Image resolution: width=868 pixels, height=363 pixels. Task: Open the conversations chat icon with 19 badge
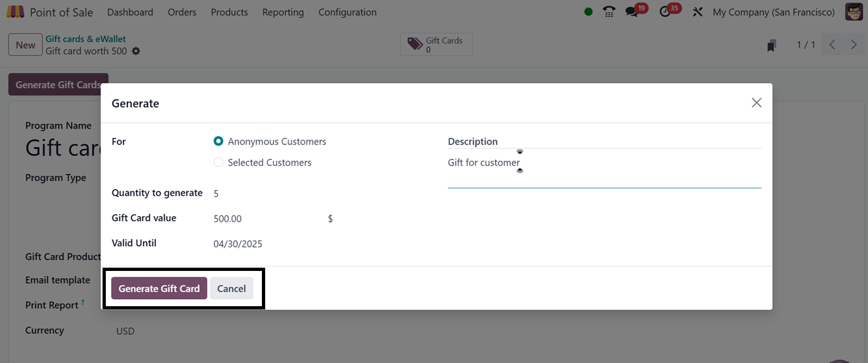(x=632, y=12)
